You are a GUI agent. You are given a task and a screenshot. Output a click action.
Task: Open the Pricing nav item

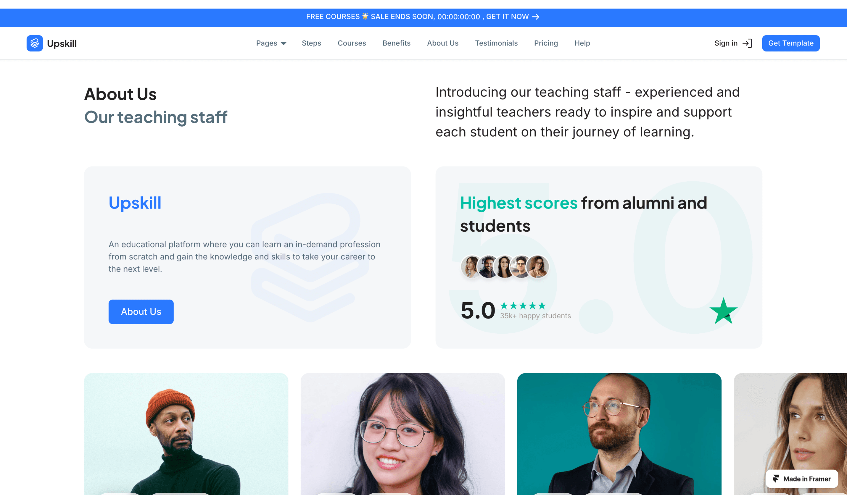(x=546, y=43)
